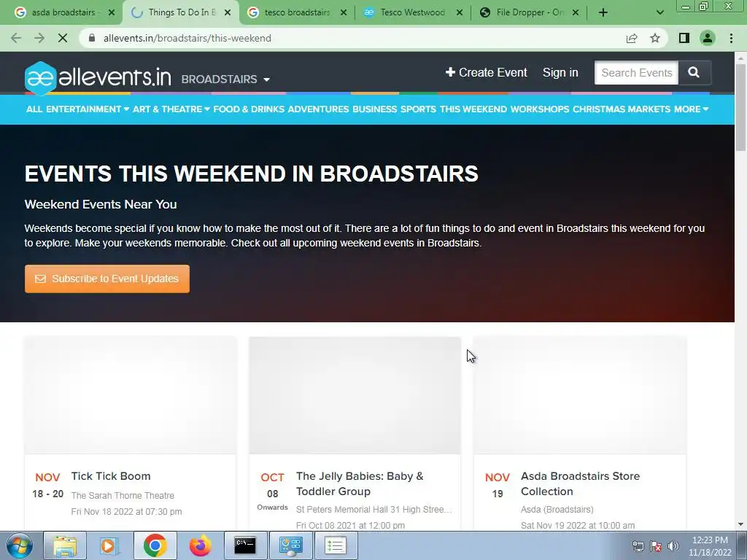Expand the ENTERTAINMENT menu
The height and width of the screenshot is (560, 747).
[x=88, y=109]
